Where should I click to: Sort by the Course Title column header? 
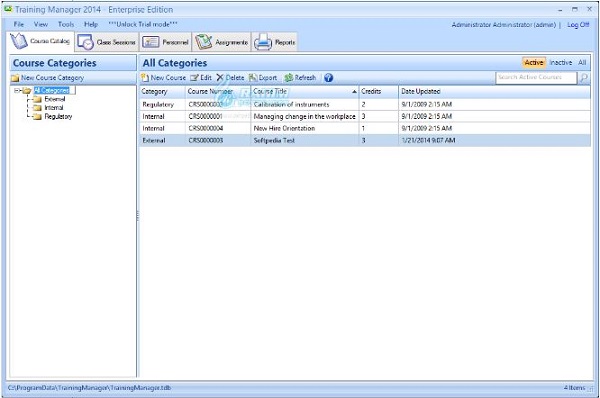305,91
